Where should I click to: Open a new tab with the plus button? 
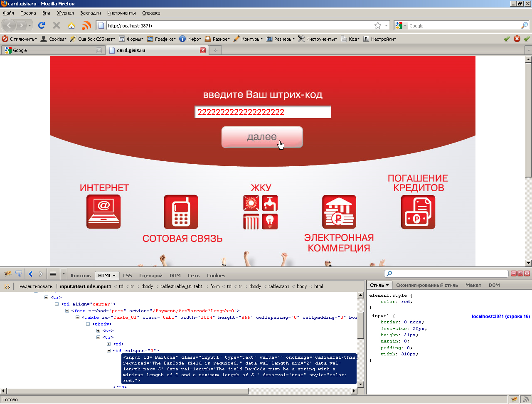(x=215, y=50)
